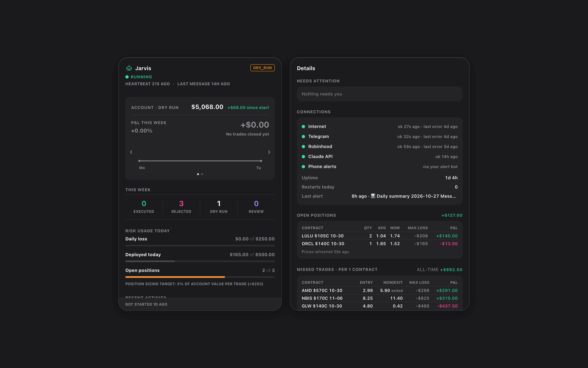Select the second carousel page dot

(x=202, y=174)
